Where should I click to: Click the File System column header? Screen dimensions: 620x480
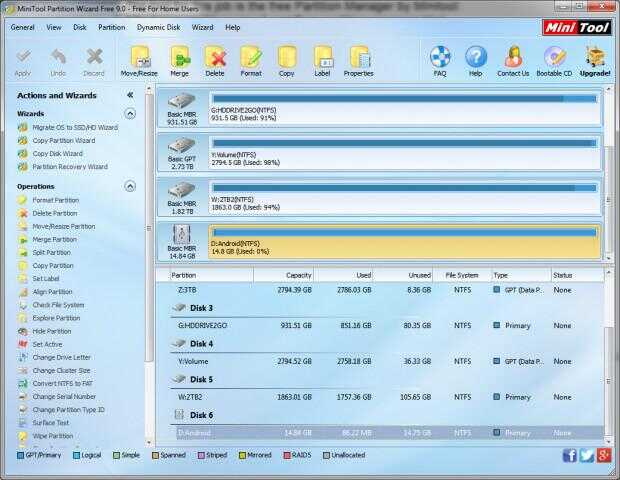(462, 275)
